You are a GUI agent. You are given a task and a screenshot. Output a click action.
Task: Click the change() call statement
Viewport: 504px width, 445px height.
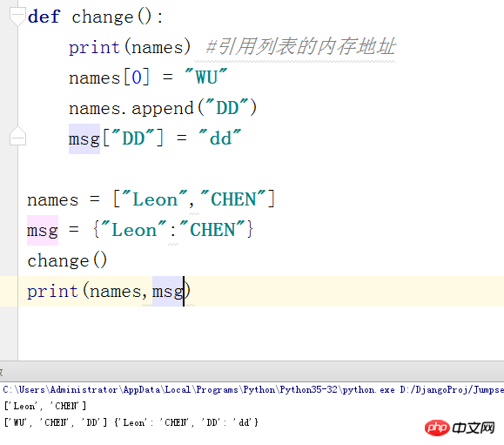[67, 260]
